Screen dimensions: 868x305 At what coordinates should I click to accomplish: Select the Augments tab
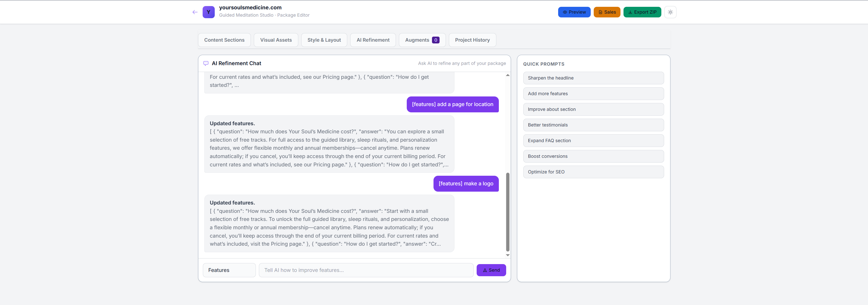(422, 40)
